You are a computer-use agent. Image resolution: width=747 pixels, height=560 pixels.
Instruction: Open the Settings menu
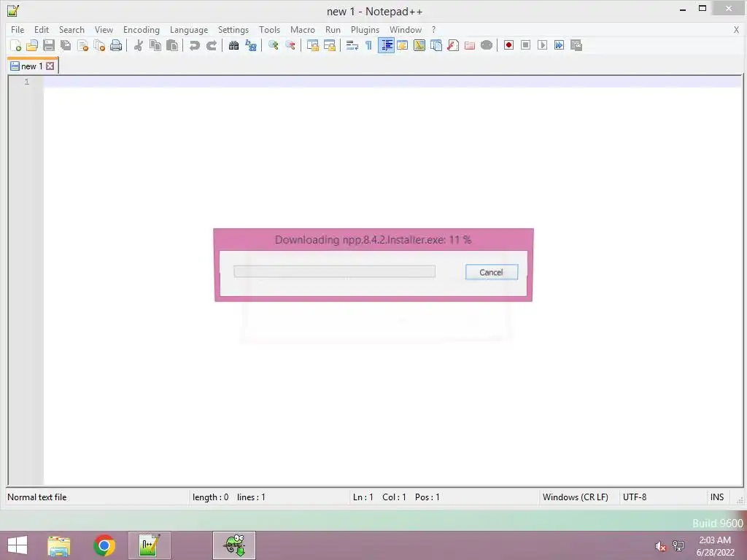coord(233,29)
